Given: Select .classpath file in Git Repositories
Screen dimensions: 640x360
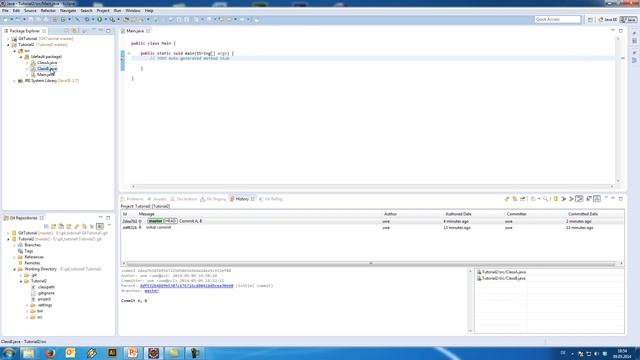Looking at the screenshot, I should click(x=46, y=287).
